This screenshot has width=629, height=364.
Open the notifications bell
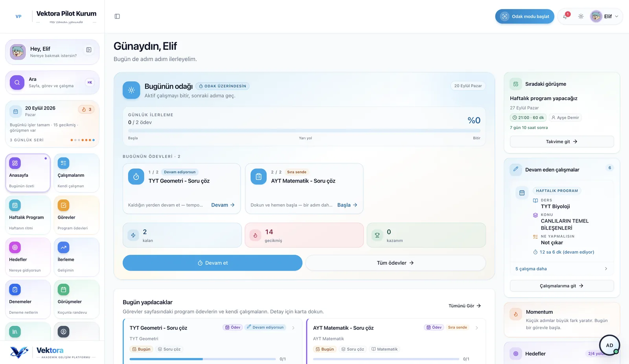click(x=565, y=16)
